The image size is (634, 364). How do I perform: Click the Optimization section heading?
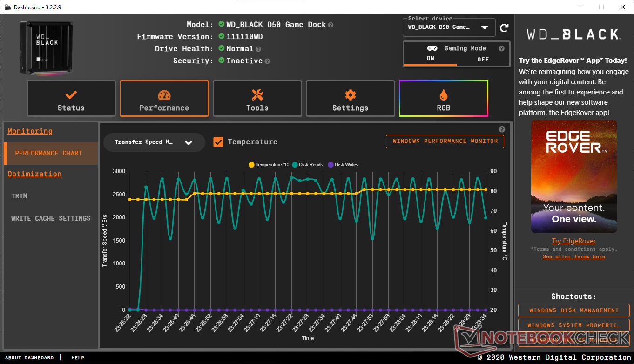point(34,174)
